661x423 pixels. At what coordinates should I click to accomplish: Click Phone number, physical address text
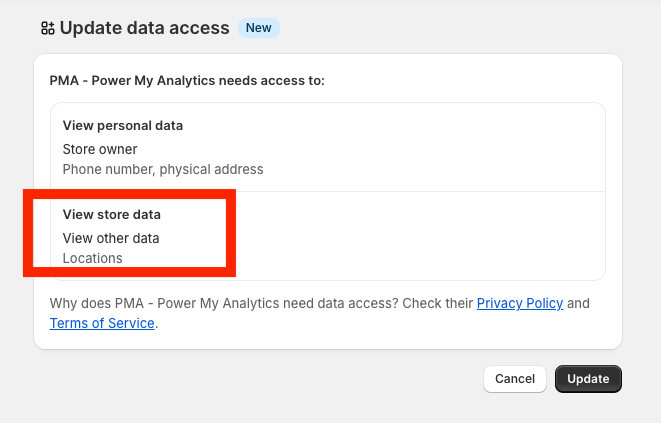pos(163,169)
